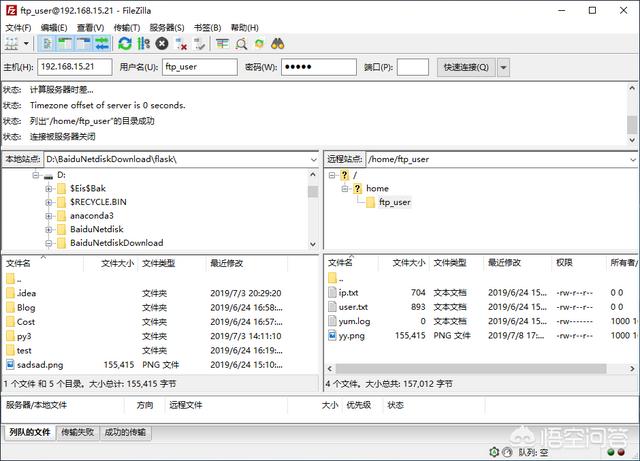Cancel the current operation
The height and width of the screenshot is (461, 640).
point(162,43)
